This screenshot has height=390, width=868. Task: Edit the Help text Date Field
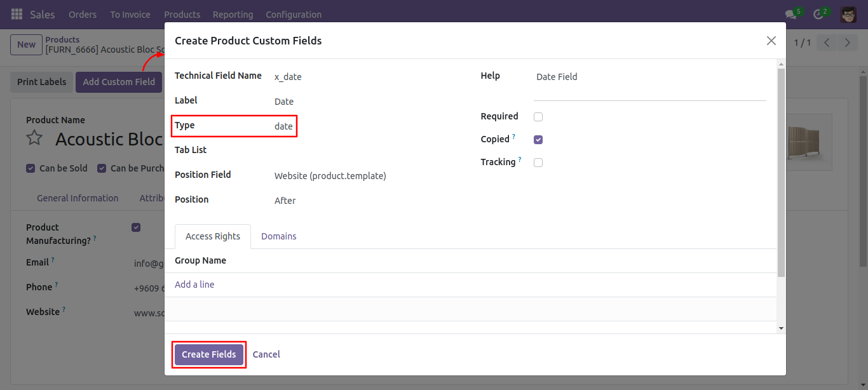(x=650, y=84)
